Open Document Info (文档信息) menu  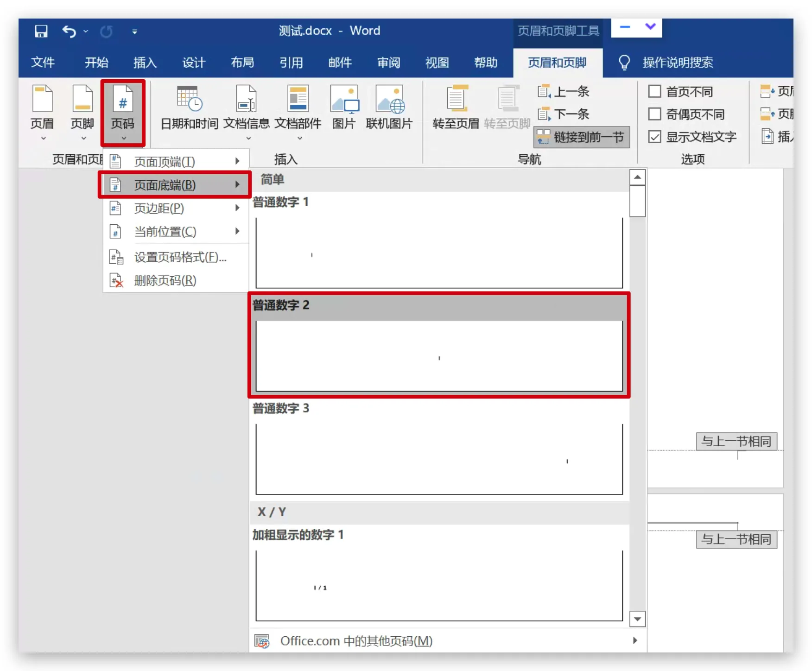click(x=246, y=112)
